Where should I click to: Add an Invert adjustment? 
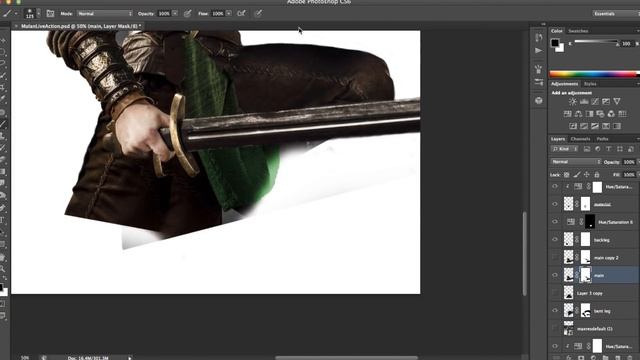pos(573,126)
